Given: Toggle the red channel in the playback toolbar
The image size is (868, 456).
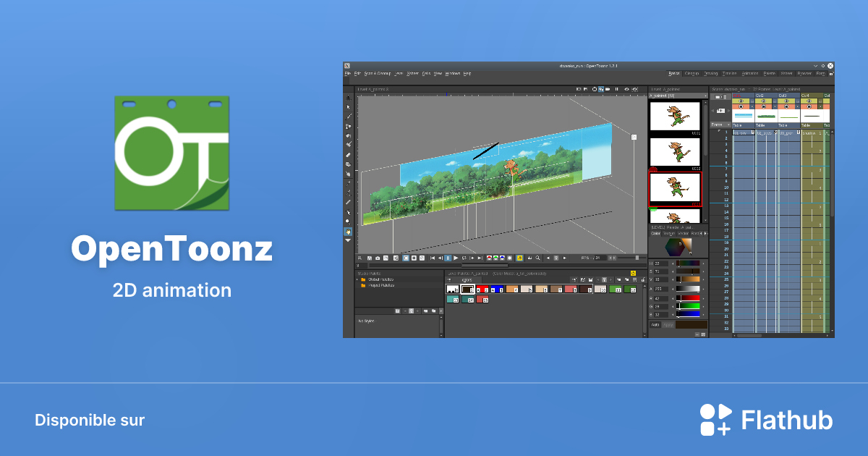Looking at the screenshot, I should point(489,257).
